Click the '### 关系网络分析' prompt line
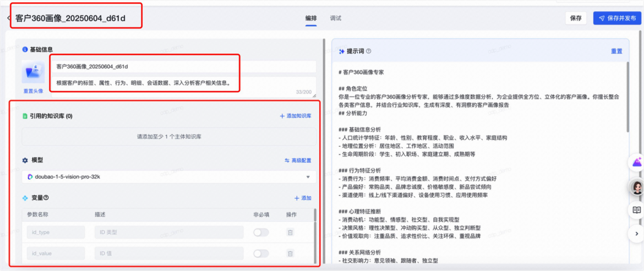The image size is (644, 271). point(360,252)
